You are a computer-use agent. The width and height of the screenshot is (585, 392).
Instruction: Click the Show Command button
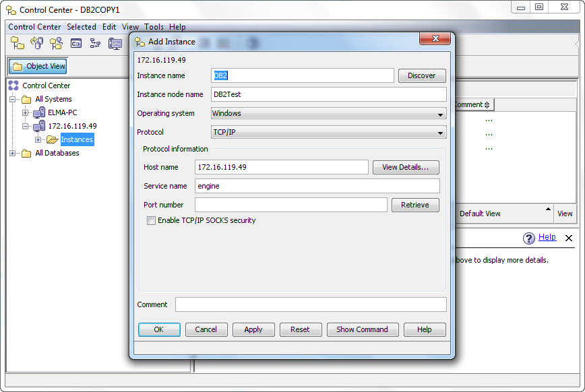coord(363,330)
